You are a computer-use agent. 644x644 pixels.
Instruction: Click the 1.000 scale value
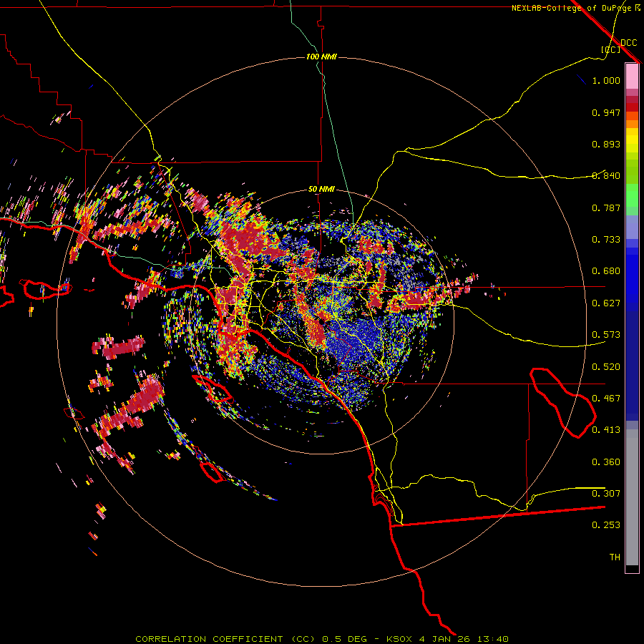(606, 80)
